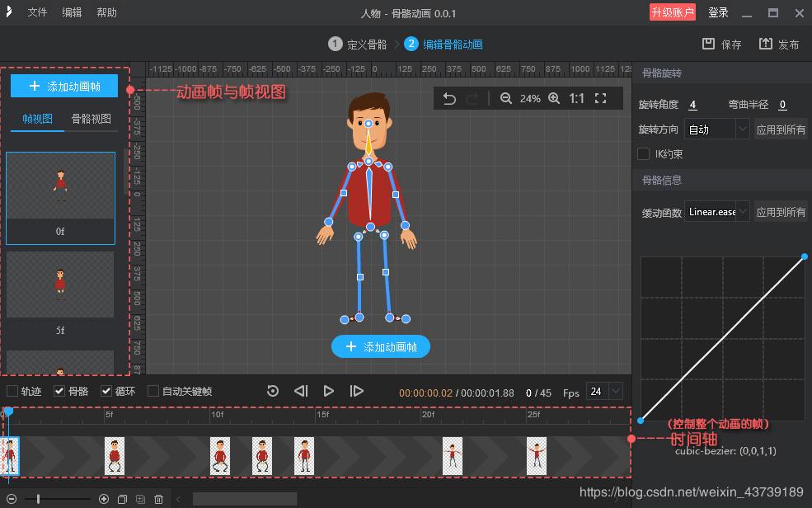The image size is (812, 508).
Task: Click the trash icon to delete a frame
Action: pos(158,498)
